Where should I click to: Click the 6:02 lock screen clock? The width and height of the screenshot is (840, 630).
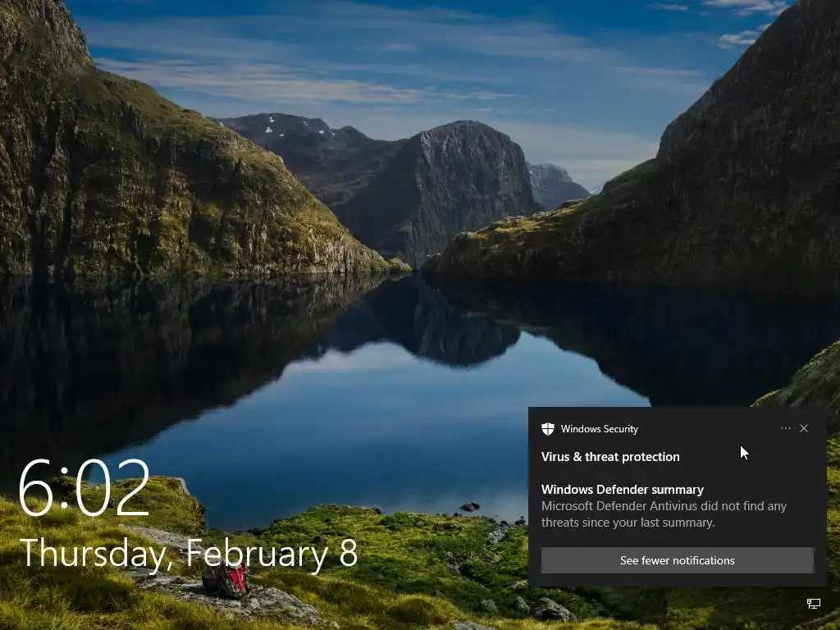click(84, 488)
